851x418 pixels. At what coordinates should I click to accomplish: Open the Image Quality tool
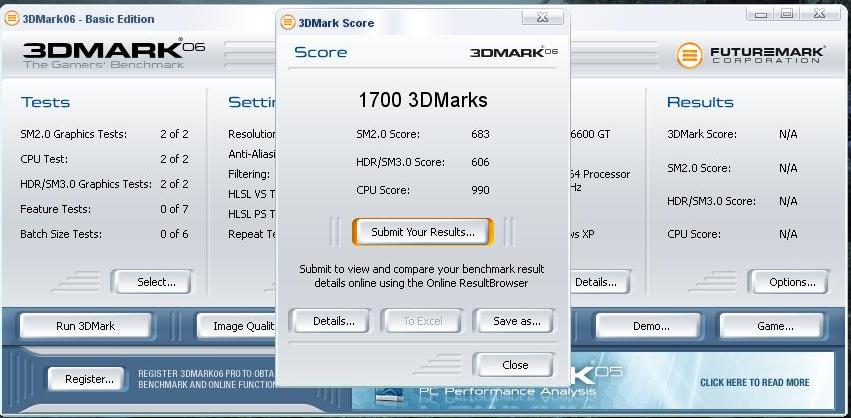(x=238, y=326)
